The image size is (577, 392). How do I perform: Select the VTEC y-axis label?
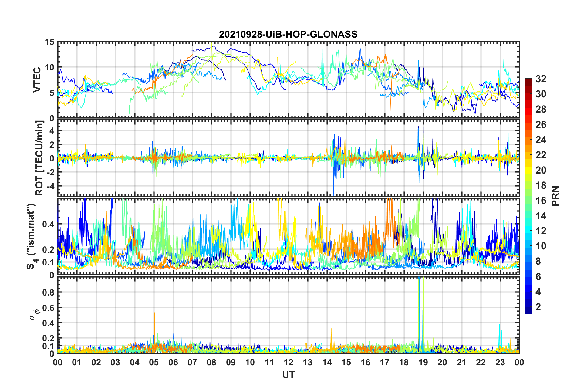coord(37,80)
